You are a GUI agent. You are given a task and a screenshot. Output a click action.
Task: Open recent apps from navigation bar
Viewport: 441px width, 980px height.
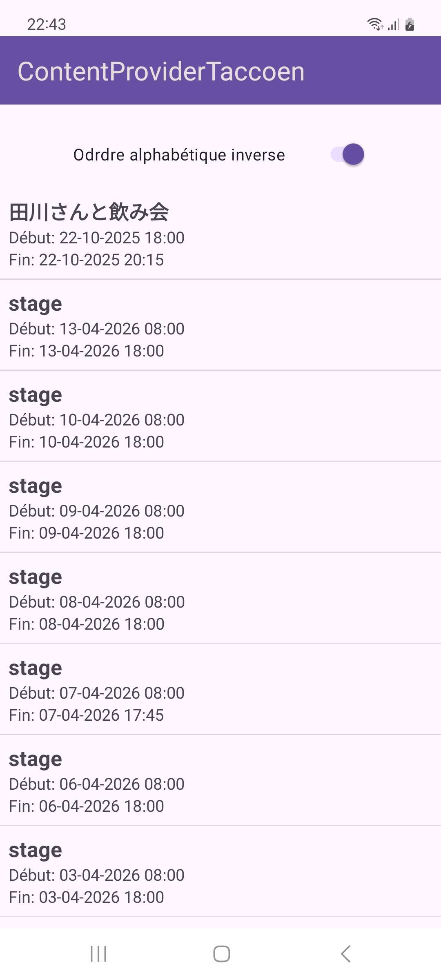(x=98, y=954)
